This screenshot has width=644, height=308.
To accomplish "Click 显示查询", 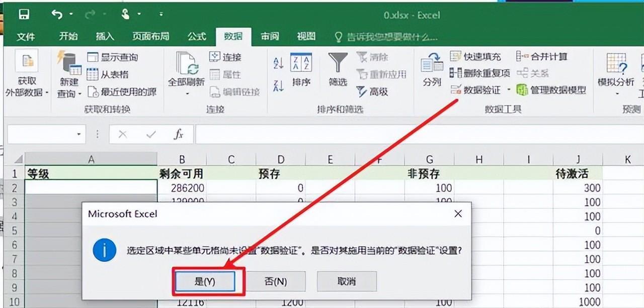I will pyautogui.click(x=112, y=57).
